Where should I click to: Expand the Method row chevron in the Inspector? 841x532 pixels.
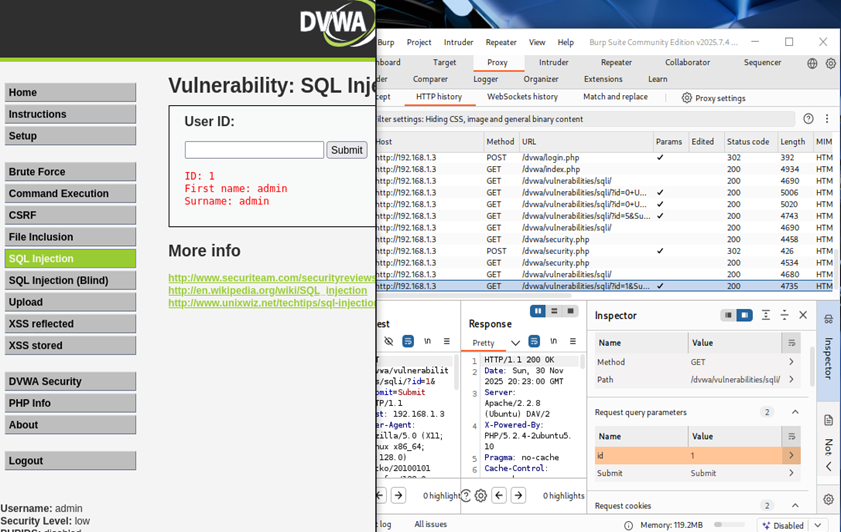pos(791,362)
